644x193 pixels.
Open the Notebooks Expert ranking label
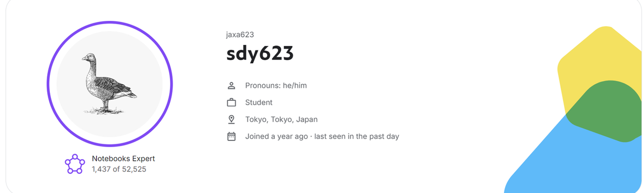(x=123, y=159)
